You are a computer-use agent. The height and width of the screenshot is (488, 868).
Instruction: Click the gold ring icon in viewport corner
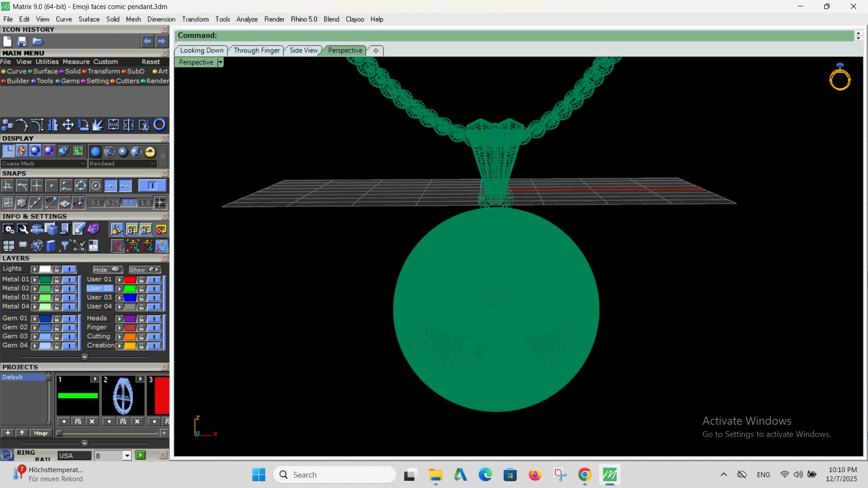point(840,78)
